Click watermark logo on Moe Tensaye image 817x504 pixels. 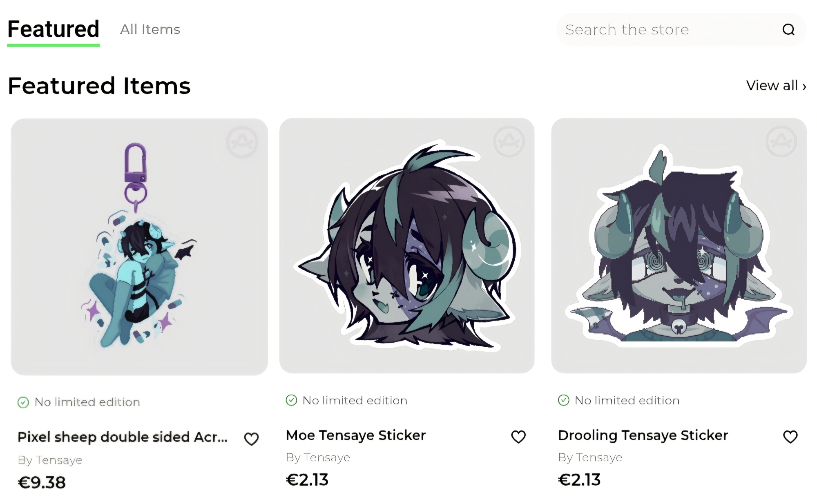click(x=509, y=142)
